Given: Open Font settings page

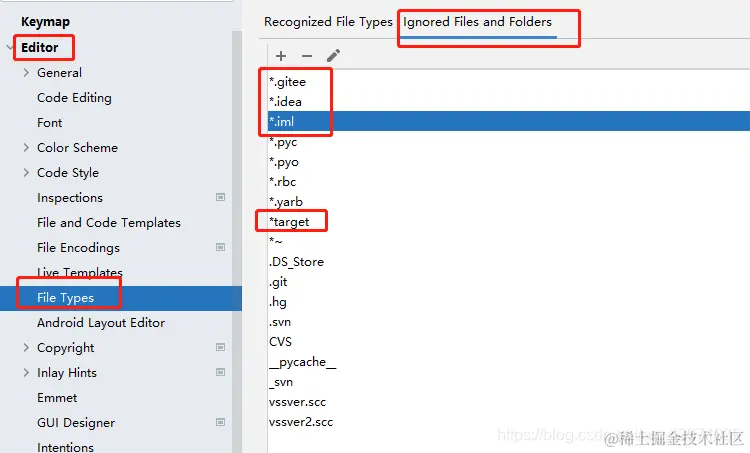Looking at the screenshot, I should 50,122.
